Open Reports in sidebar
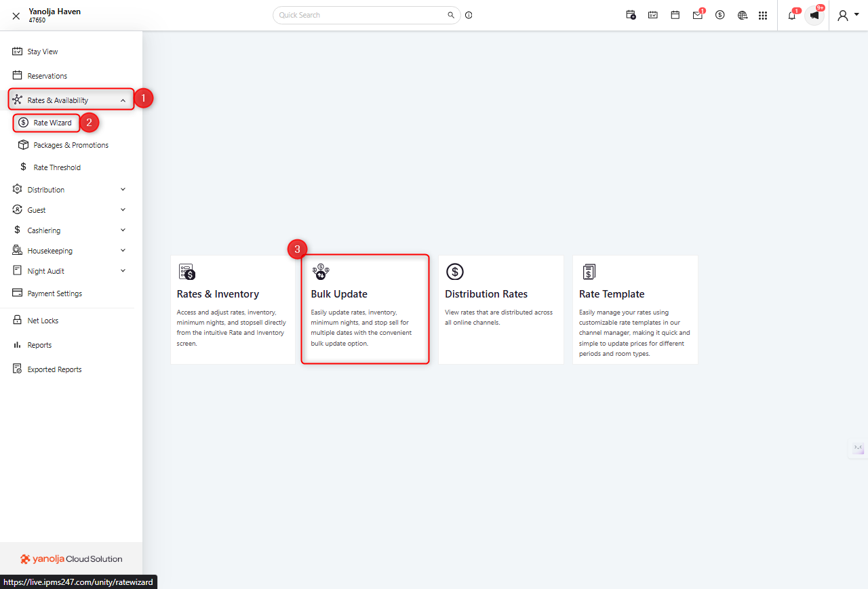 click(x=39, y=345)
